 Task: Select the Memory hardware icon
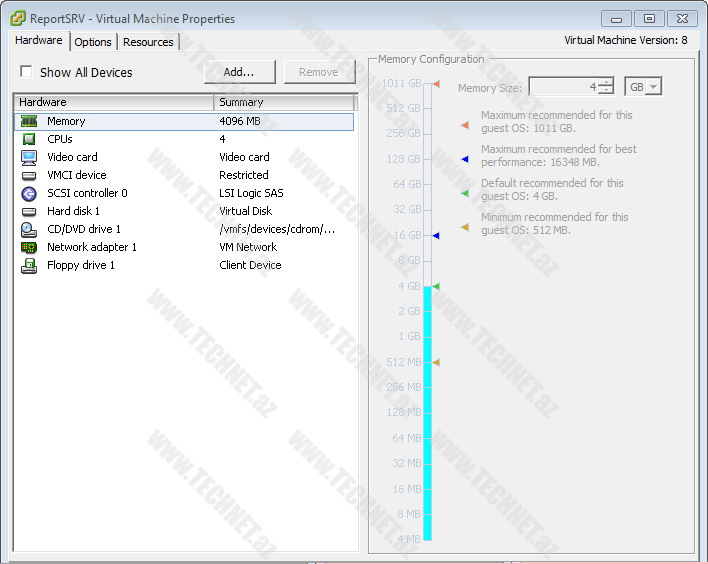click(x=29, y=121)
